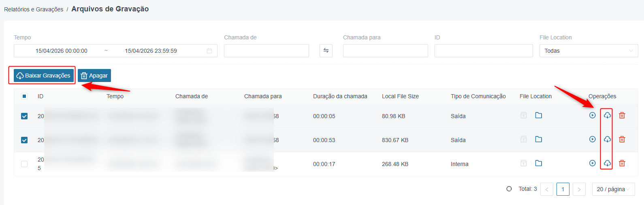Uncheck the 00:00:53 recording row
Image resolution: width=644 pixels, height=205 pixels.
click(24, 140)
